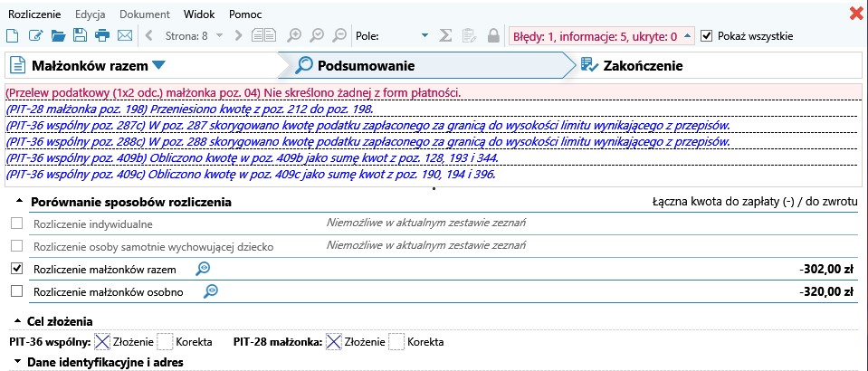This screenshot has height=371, width=868.
Task: Preview separate spouses settlement magnifier icon
Action: pyautogui.click(x=211, y=291)
